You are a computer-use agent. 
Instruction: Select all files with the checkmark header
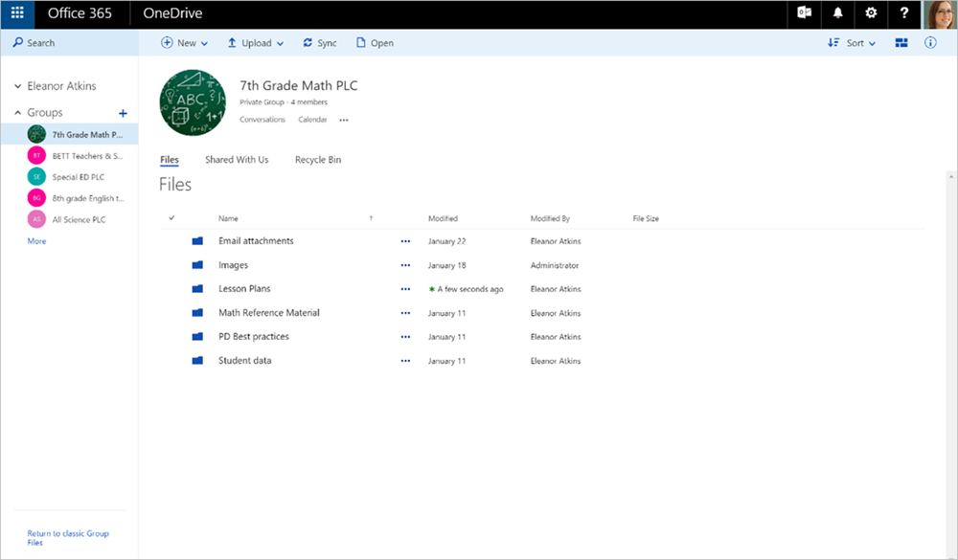point(171,218)
